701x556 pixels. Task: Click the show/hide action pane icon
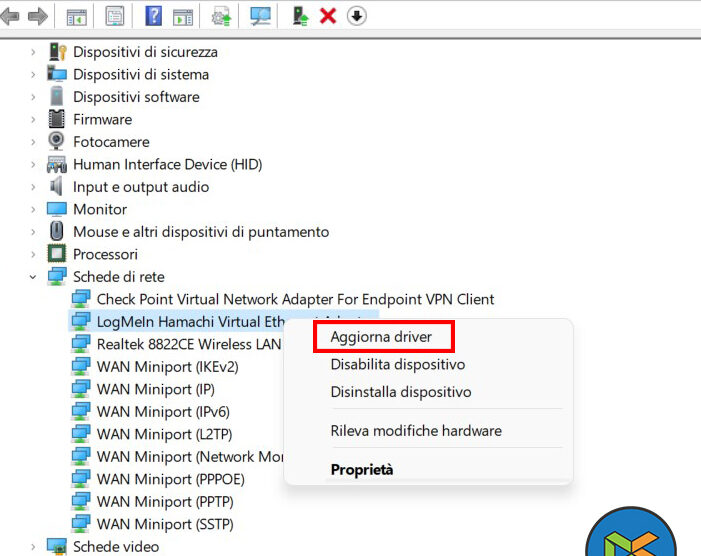point(182,17)
